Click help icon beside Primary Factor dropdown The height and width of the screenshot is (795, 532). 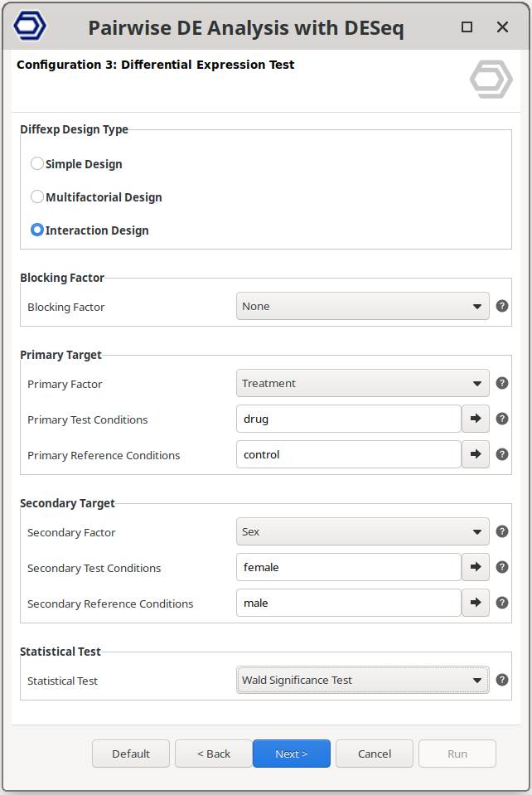[502, 383]
